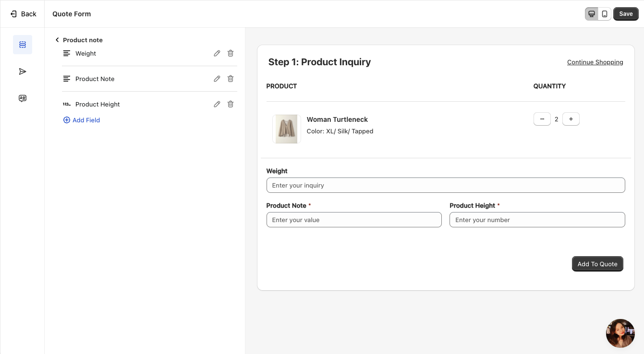Switch to mobile preview mode

pyautogui.click(x=605, y=14)
